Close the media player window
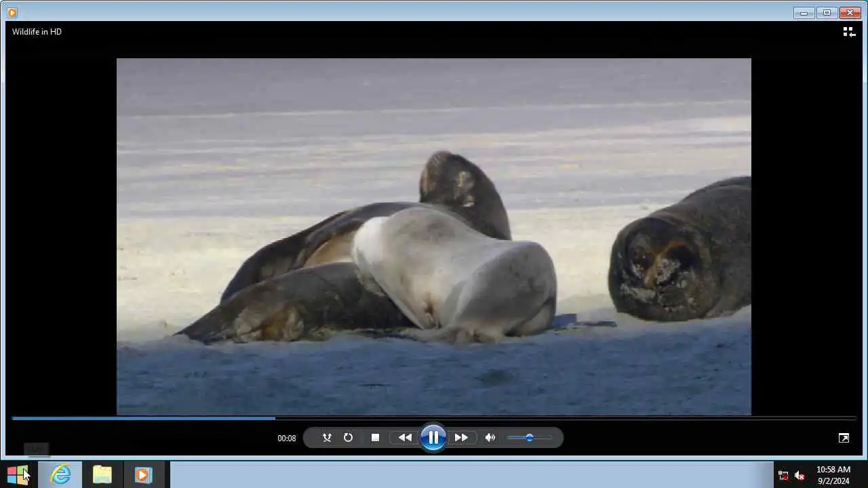 [850, 13]
